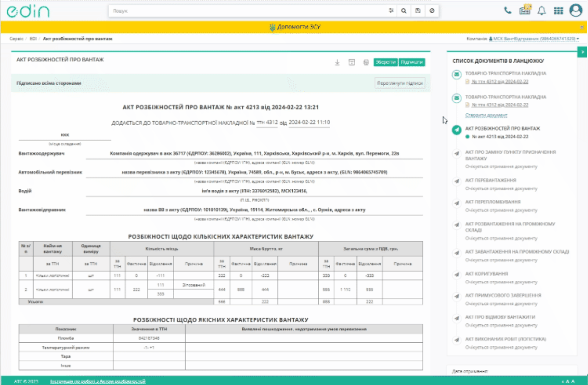Click the АКТ КОРИГУВАННЯ label
588x385 pixels.
click(487, 274)
